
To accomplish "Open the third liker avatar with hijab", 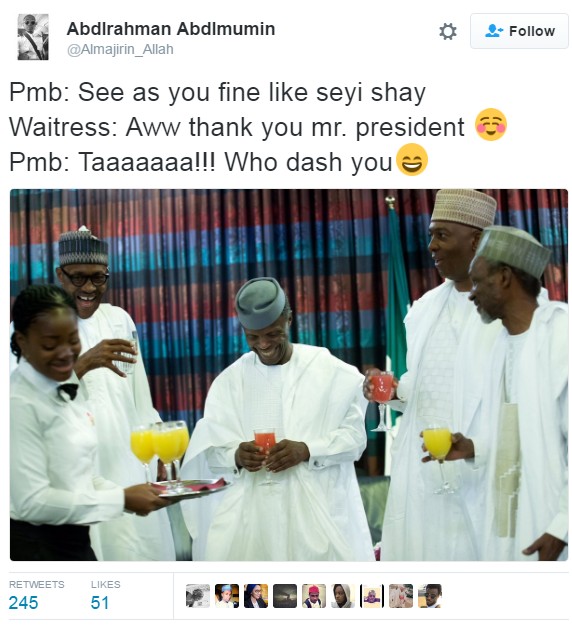I will (256, 596).
